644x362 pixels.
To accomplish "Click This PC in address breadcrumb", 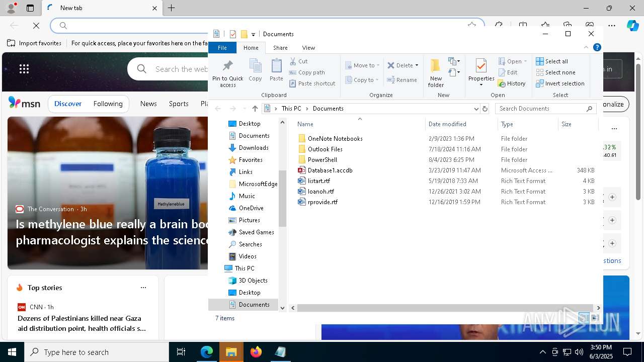I will 291,109.
